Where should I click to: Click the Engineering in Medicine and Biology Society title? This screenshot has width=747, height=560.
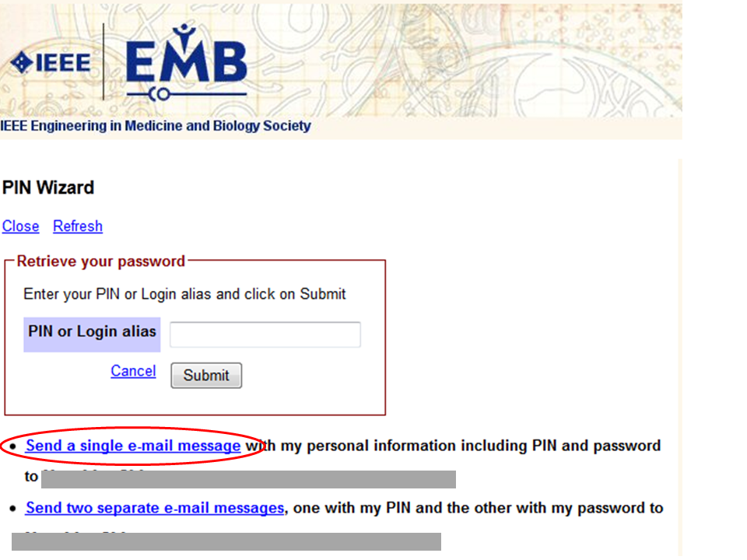[156, 126]
